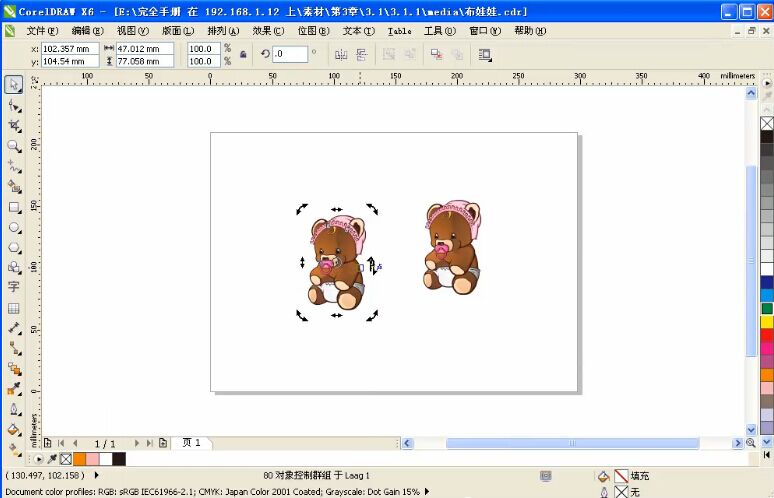The width and height of the screenshot is (774, 498).
Task: Select the Dimension tool
Action: click(14, 328)
